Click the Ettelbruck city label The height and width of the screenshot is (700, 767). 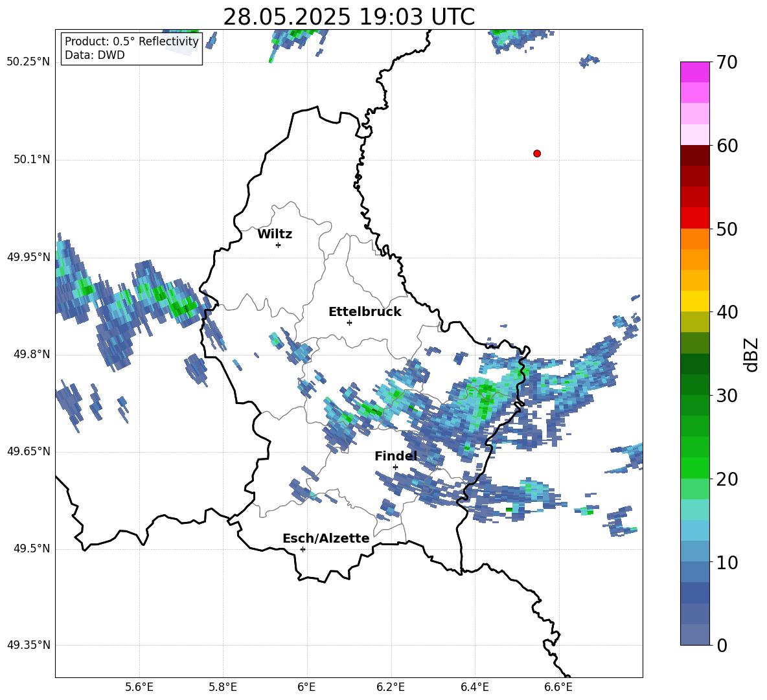point(365,312)
